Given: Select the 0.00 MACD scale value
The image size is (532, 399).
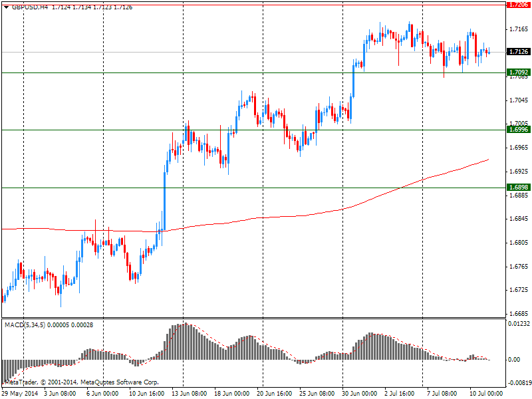Looking at the screenshot, I should (x=515, y=360).
